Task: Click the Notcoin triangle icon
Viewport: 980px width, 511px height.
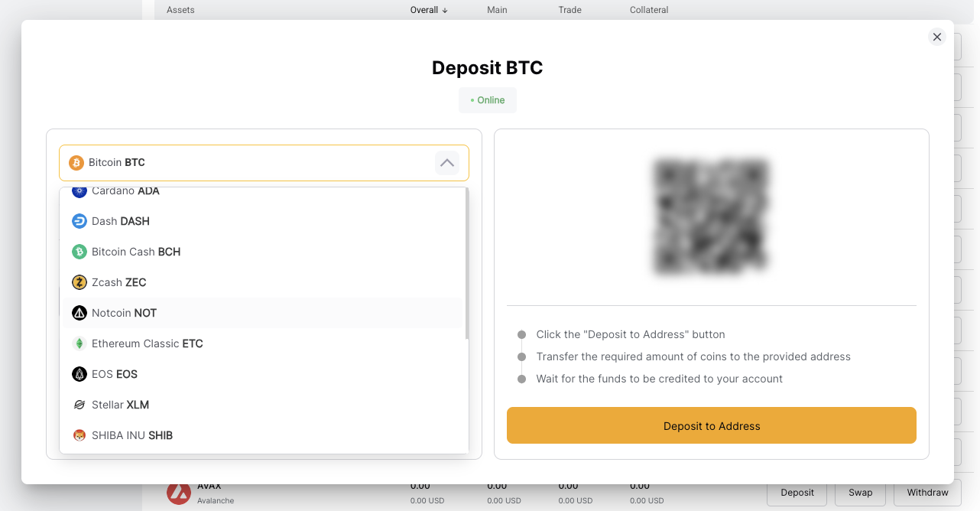Action: [80, 313]
